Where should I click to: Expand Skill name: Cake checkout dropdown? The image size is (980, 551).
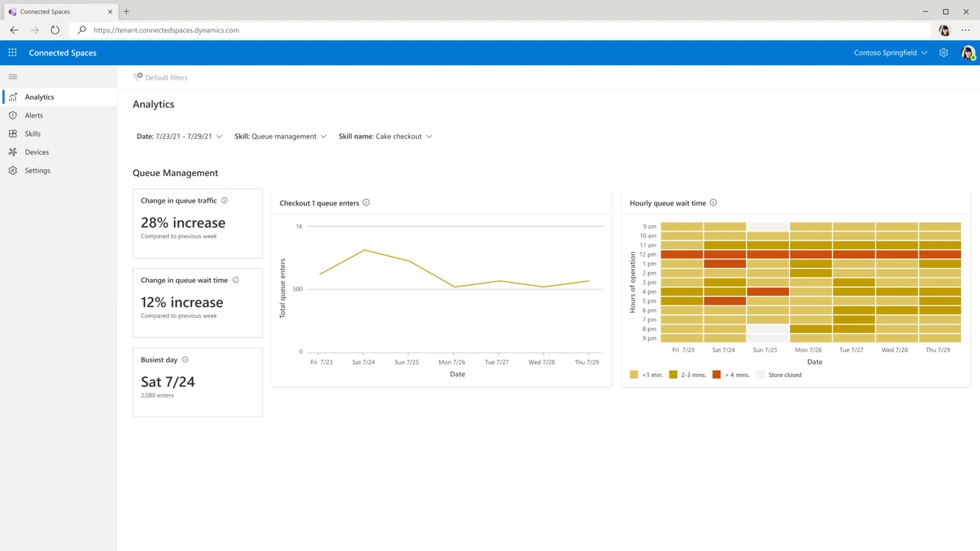385,137
